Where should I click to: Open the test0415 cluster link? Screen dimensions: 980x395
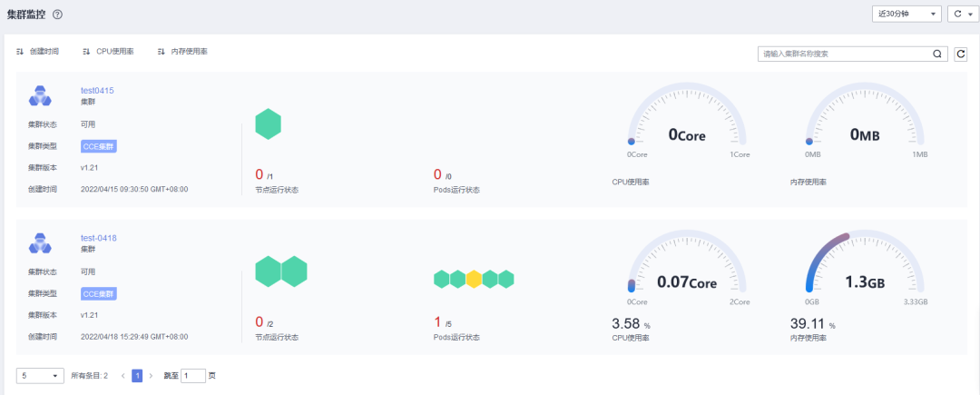click(x=97, y=90)
